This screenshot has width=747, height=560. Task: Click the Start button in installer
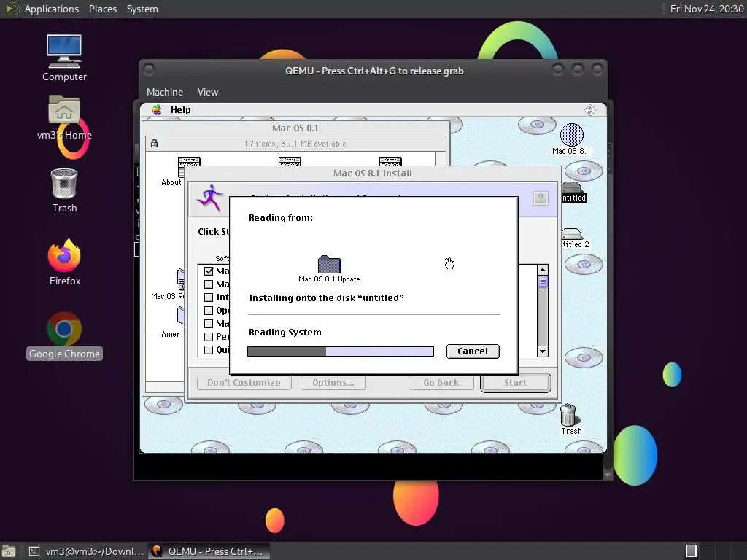point(516,383)
